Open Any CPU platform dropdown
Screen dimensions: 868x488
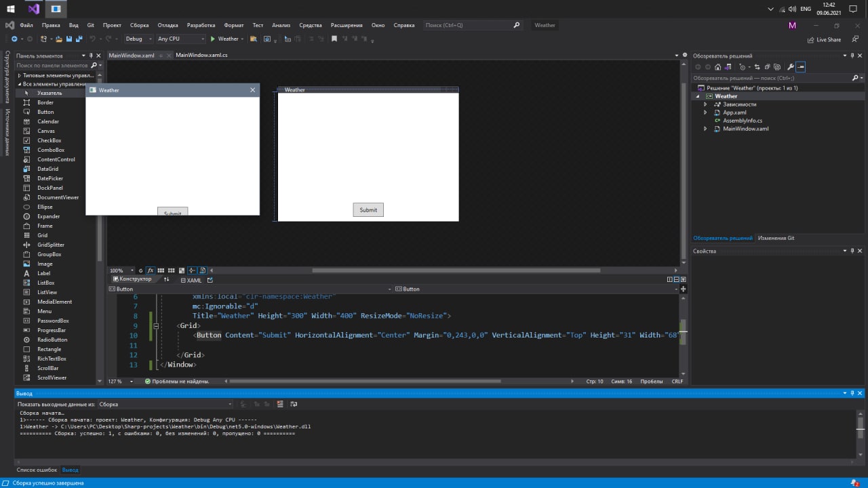180,39
